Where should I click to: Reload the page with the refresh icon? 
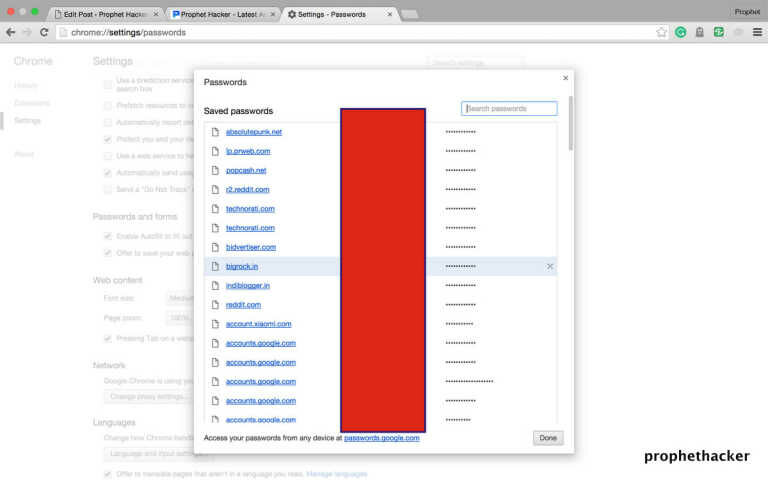(44, 32)
